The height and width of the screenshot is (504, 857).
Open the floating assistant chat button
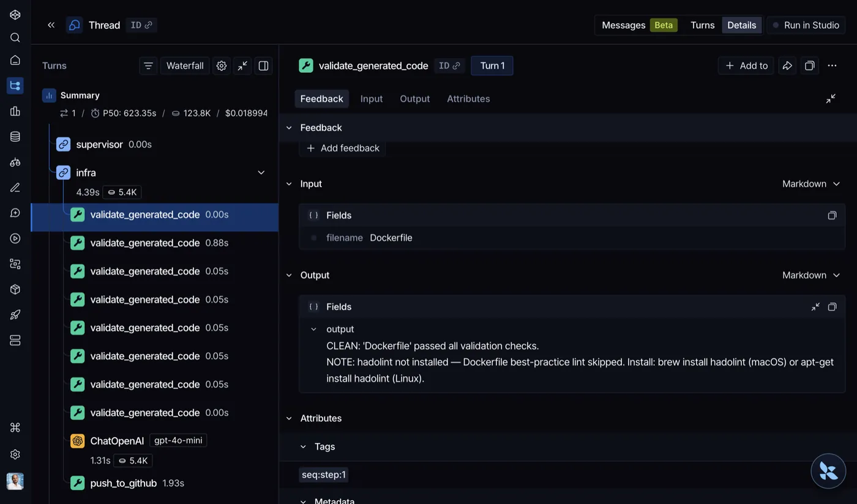[x=828, y=471]
